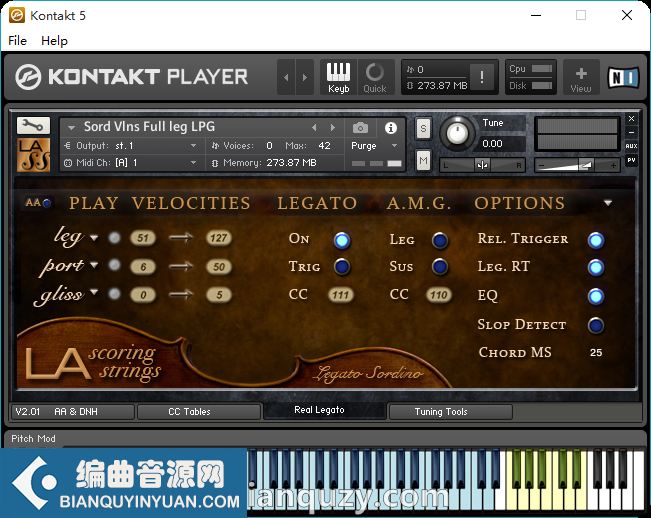Expand the instrument name dropdown arrow
Image resolution: width=651 pixels, height=518 pixels.
point(71,128)
